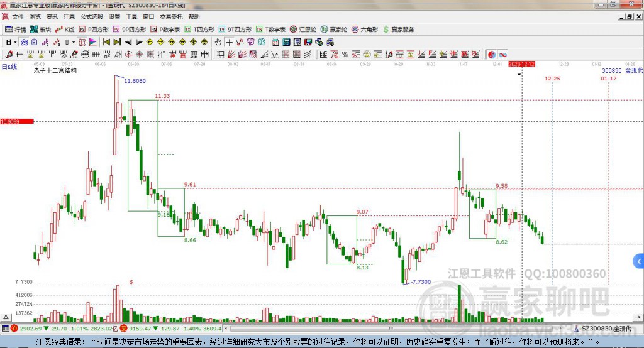Open the P数字表 tool

165,30
